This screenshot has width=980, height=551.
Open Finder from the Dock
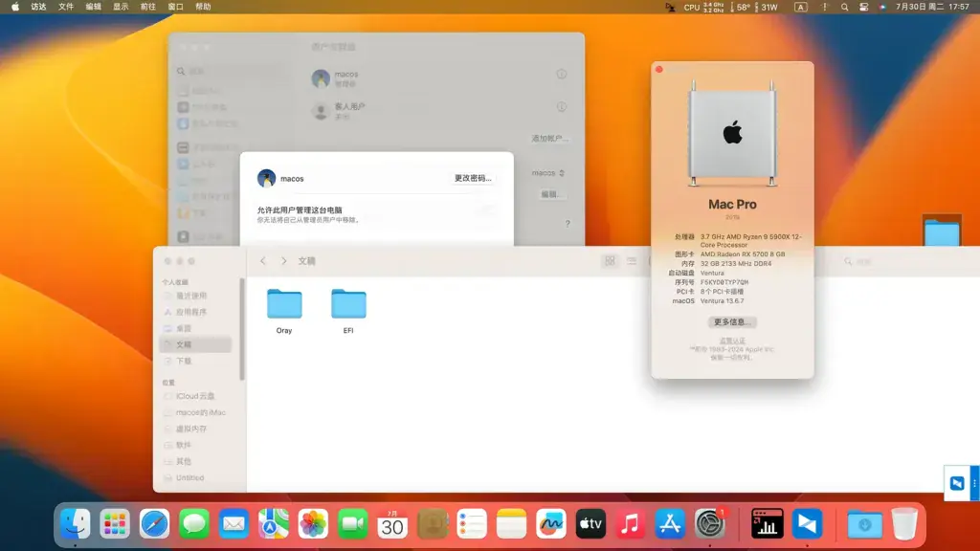tap(75, 523)
